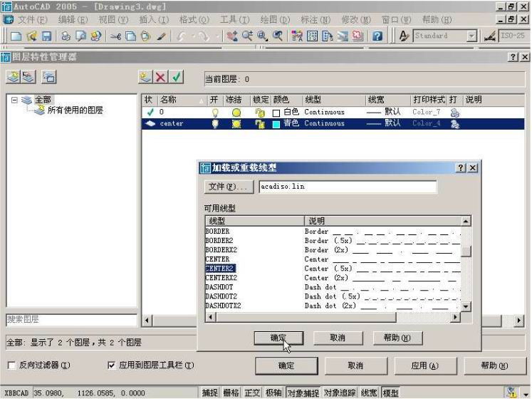Click the Save disk icon
The height and width of the screenshot is (399, 532).
(x=46, y=36)
